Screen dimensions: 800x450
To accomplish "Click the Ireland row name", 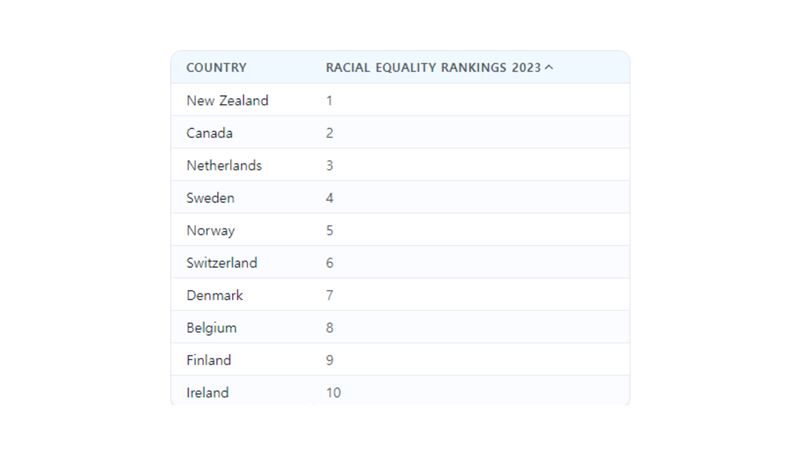I will (207, 393).
